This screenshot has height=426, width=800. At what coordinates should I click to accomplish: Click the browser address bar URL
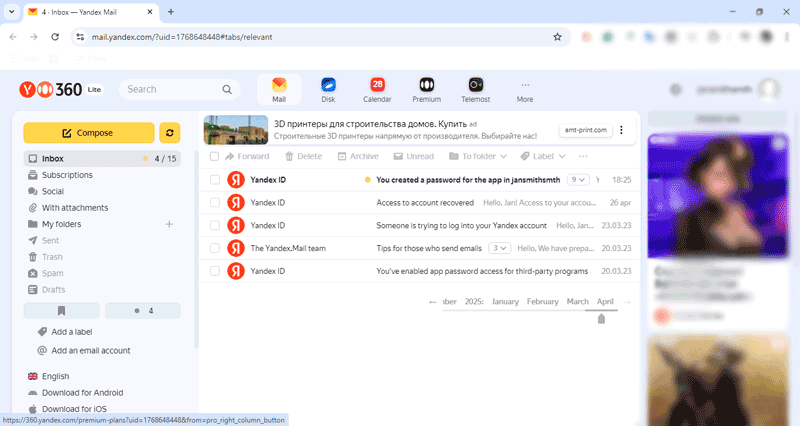[x=182, y=37]
